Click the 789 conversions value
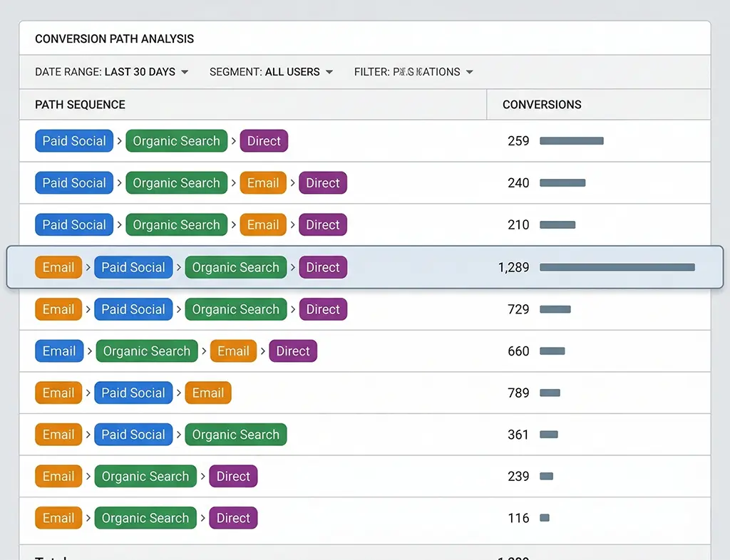730x560 pixels. point(518,393)
